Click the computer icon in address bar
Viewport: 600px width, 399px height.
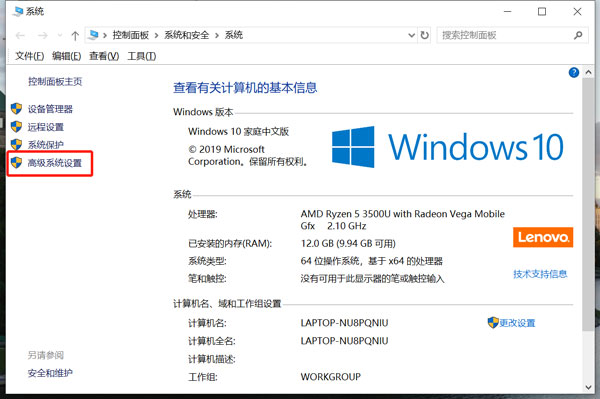pos(93,35)
